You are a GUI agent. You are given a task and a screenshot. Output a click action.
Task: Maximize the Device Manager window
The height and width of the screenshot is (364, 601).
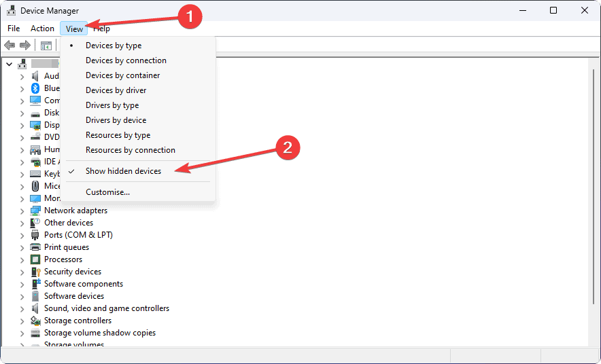click(x=553, y=10)
